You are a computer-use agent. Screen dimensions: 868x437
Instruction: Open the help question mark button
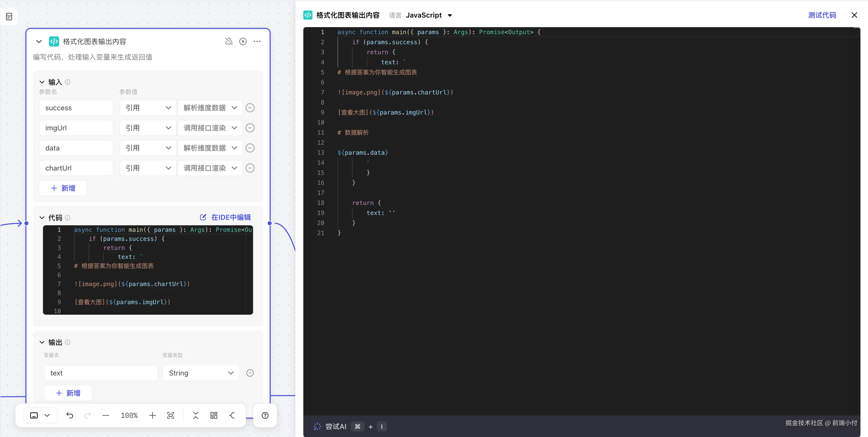[265, 415]
